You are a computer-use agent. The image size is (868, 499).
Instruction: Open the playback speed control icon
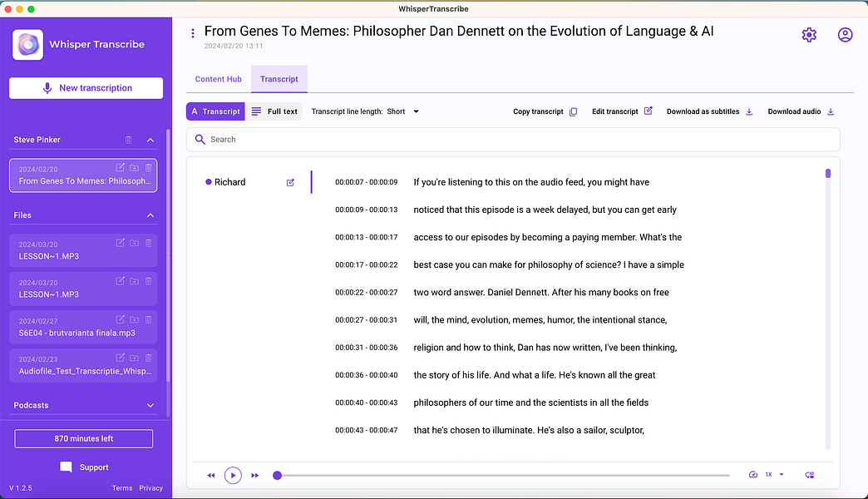click(x=753, y=474)
